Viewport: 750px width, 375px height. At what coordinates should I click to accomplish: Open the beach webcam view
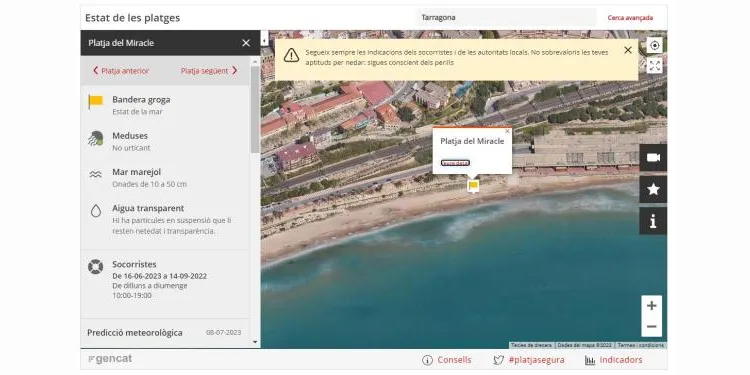(x=653, y=158)
